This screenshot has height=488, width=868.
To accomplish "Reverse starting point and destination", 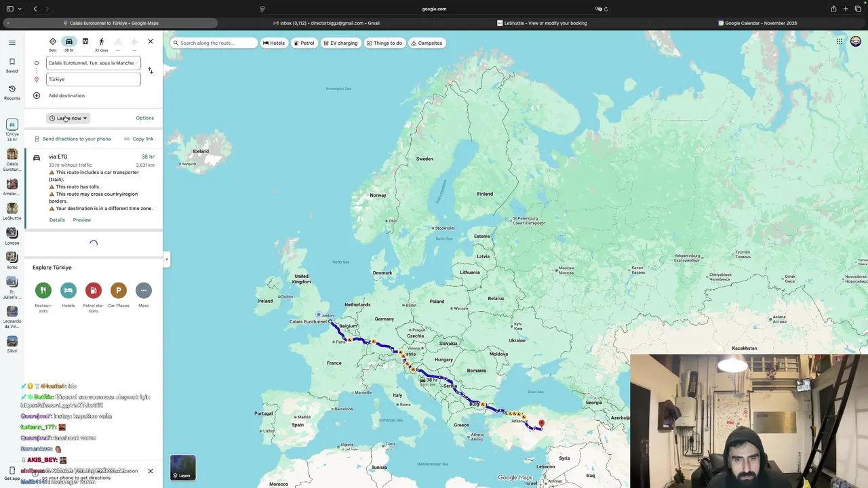I will coord(151,70).
